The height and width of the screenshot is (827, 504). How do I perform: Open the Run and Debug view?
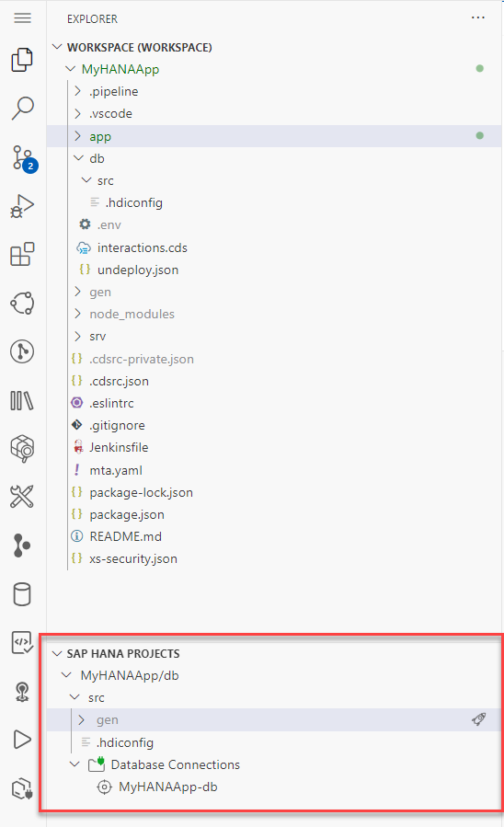pos(22,206)
